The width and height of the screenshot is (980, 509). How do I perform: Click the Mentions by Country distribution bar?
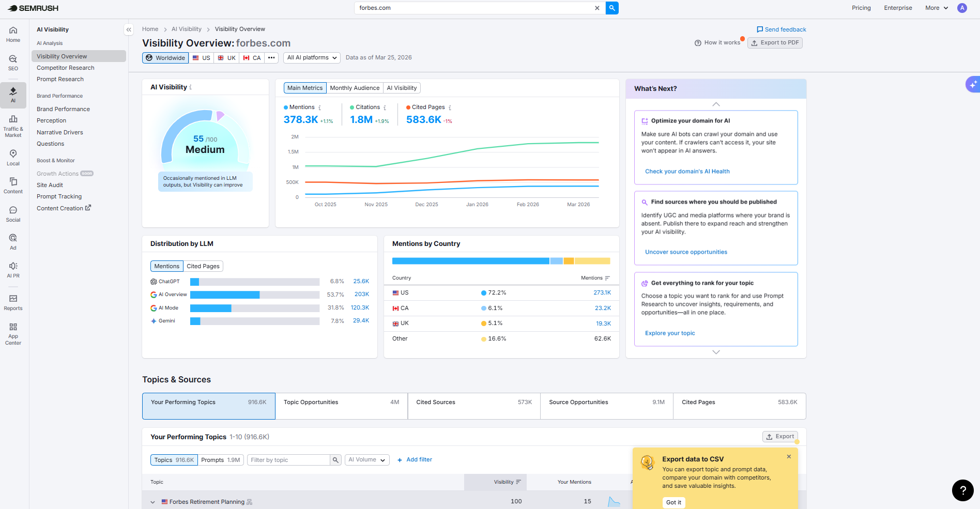click(x=501, y=260)
